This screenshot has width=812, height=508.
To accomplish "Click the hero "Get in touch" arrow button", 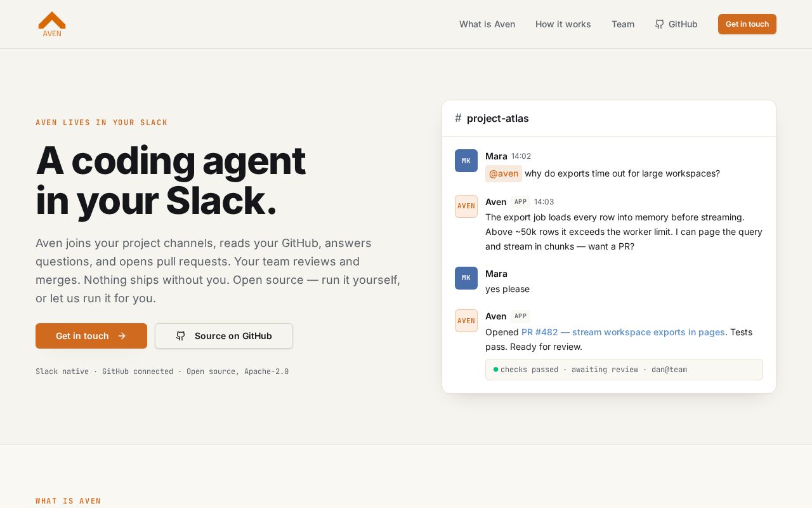I will coord(91,336).
